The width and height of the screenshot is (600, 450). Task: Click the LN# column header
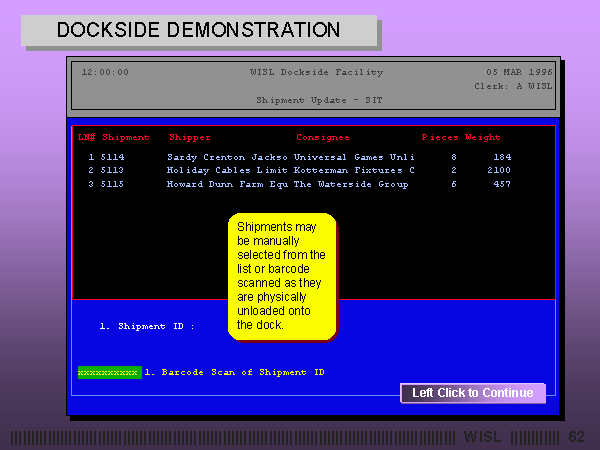click(x=86, y=137)
